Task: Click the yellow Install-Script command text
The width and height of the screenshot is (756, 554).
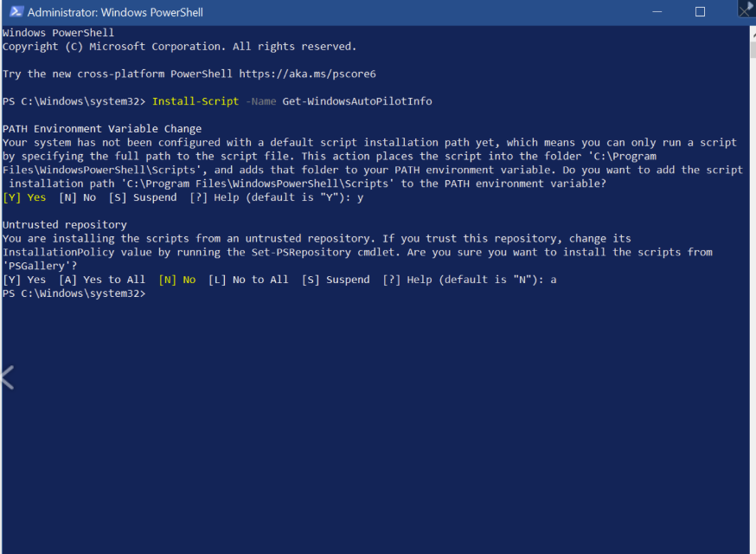Action: [x=195, y=101]
